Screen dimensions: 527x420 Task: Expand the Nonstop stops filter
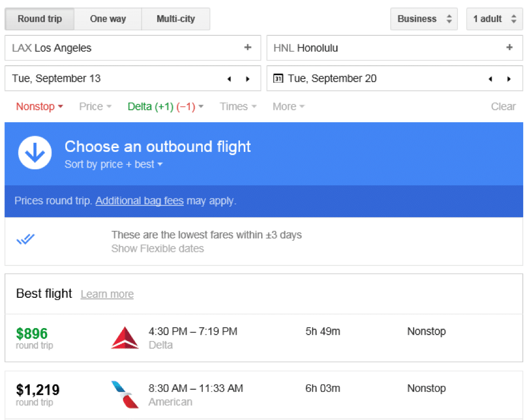click(x=39, y=106)
